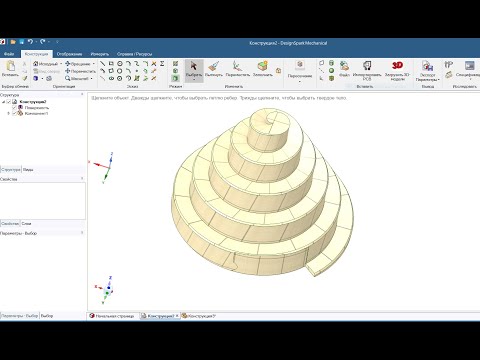The width and height of the screenshot is (480, 360).
Task: Toggle checkbox for Поверхность tree item
Action: tap(14, 108)
